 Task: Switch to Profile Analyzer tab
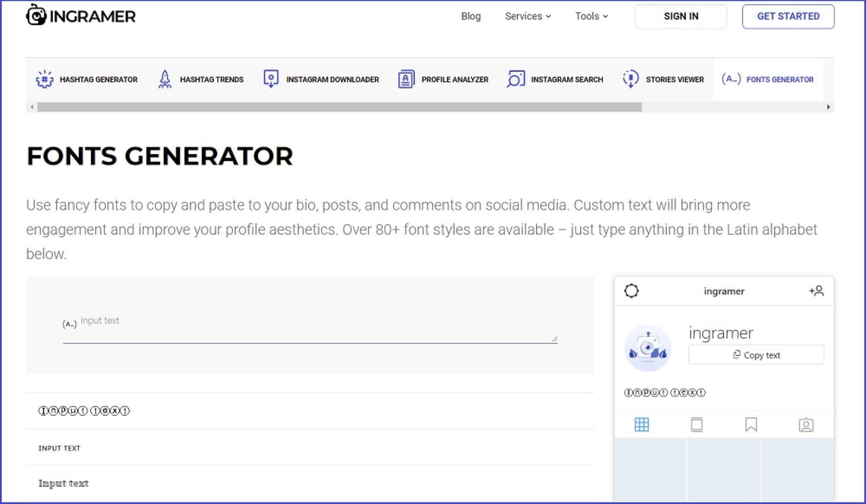[x=443, y=79]
